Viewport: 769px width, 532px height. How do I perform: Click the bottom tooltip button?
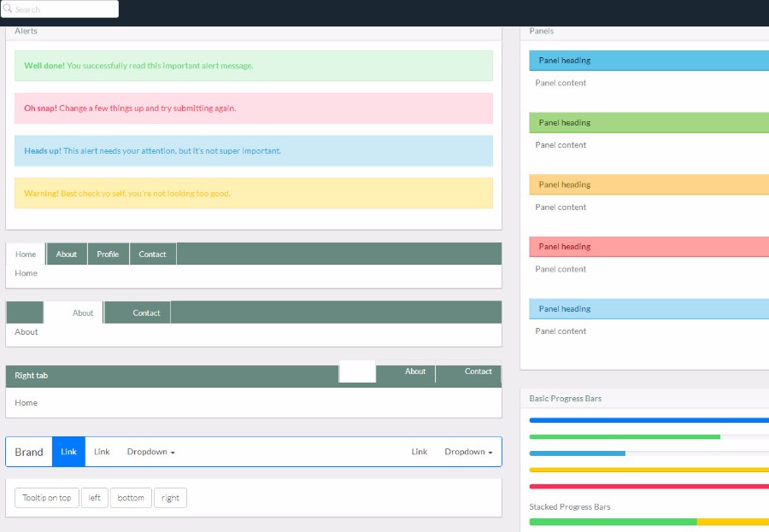click(x=131, y=498)
